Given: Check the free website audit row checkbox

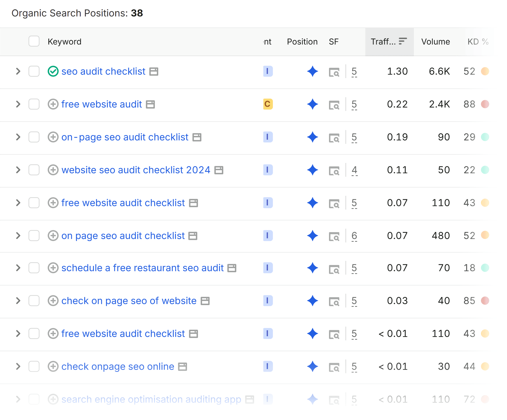Looking at the screenshot, I should [x=34, y=104].
